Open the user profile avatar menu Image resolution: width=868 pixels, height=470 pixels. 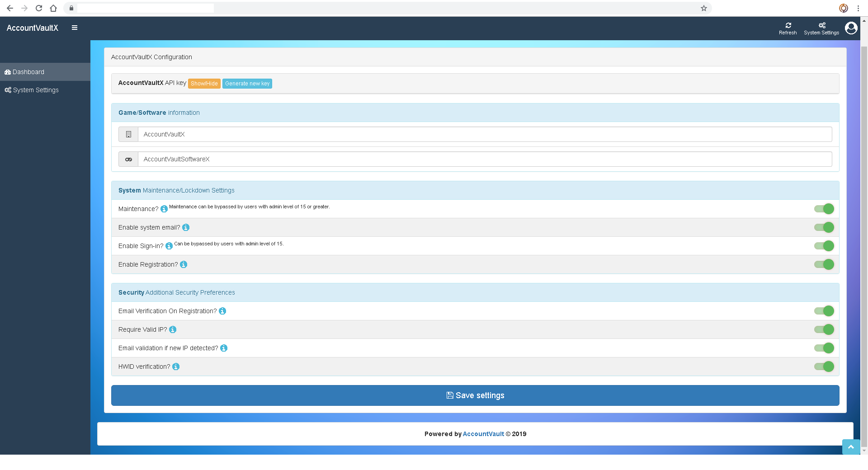tap(851, 28)
